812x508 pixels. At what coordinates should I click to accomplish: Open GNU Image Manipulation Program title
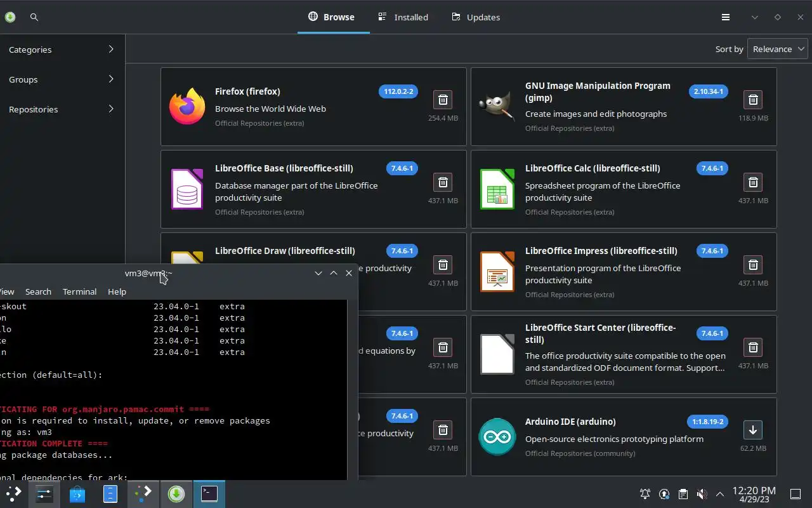(x=598, y=91)
